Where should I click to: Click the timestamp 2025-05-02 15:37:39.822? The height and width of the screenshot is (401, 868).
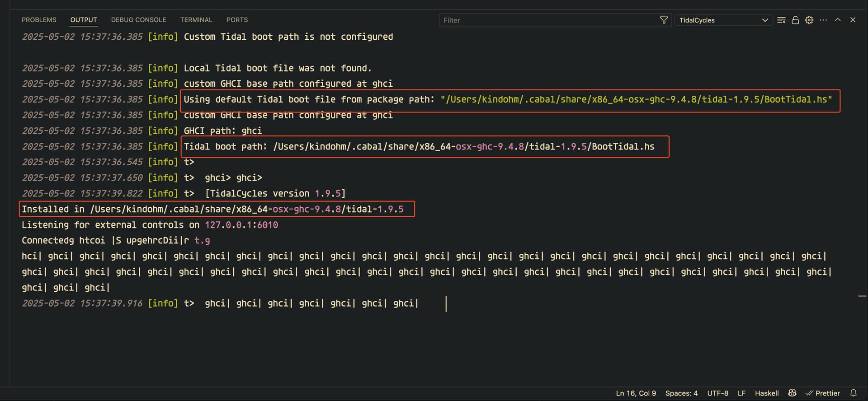[x=82, y=194]
